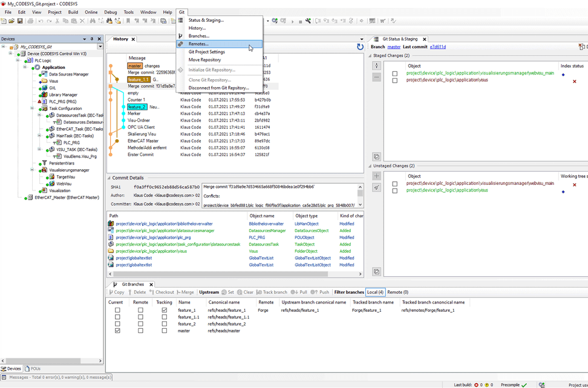588x388 pixels.
Task: Select the EtherCAT Master commit row
Action: [193, 141]
